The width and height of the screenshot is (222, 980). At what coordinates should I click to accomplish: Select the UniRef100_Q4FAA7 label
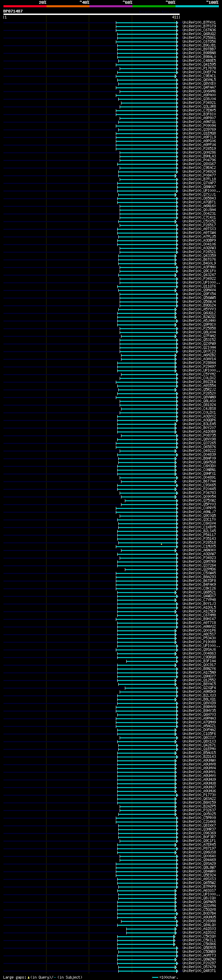199,88
